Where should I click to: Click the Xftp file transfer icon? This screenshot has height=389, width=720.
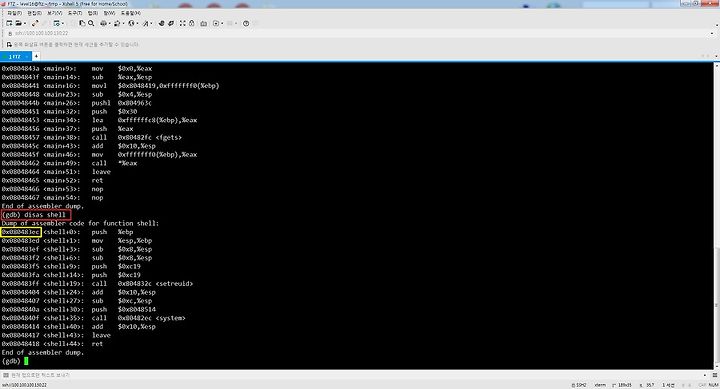click(161, 23)
